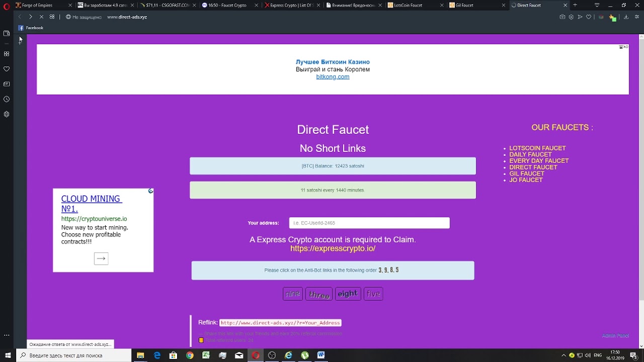Open bitkong.com link in top ad
Viewport: 644px width, 362px height.
click(333, 77)
